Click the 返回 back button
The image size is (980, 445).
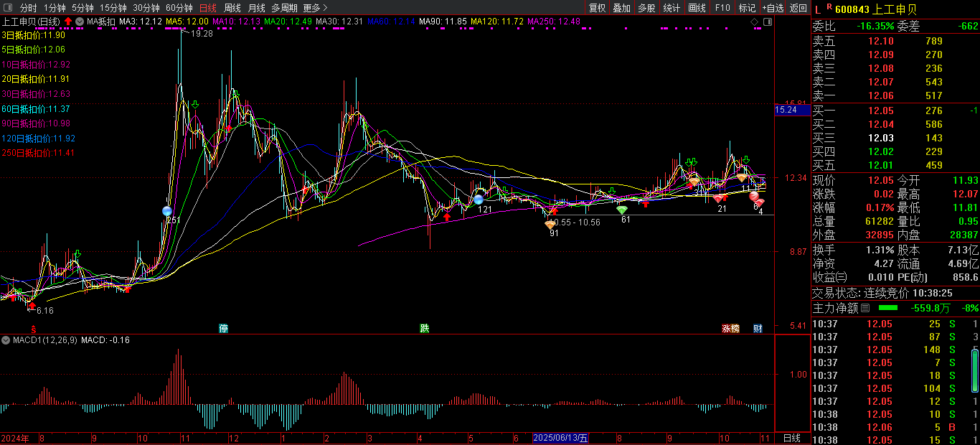tap(798, 8)
